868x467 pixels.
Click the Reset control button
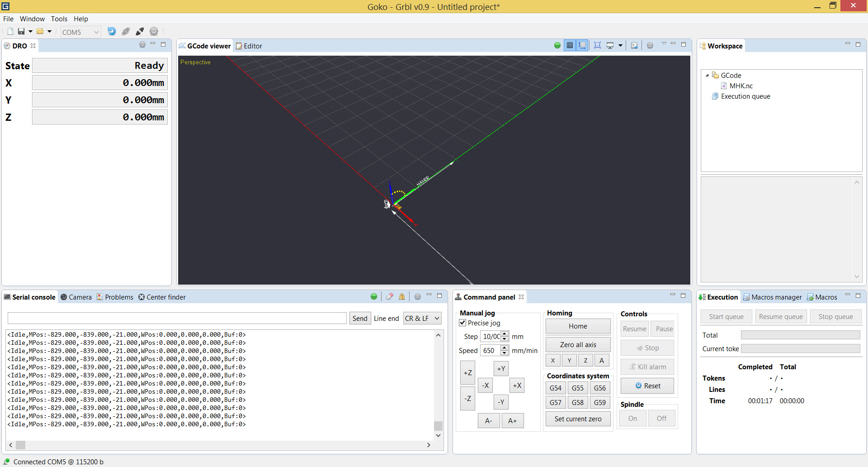tap(647, 386)
